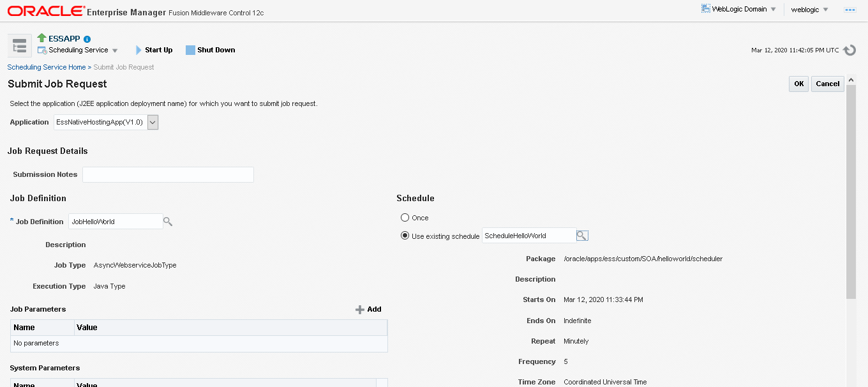The image size is (868, 387).
Task: Cancel the job request submission
Action: tap(827, 84)
